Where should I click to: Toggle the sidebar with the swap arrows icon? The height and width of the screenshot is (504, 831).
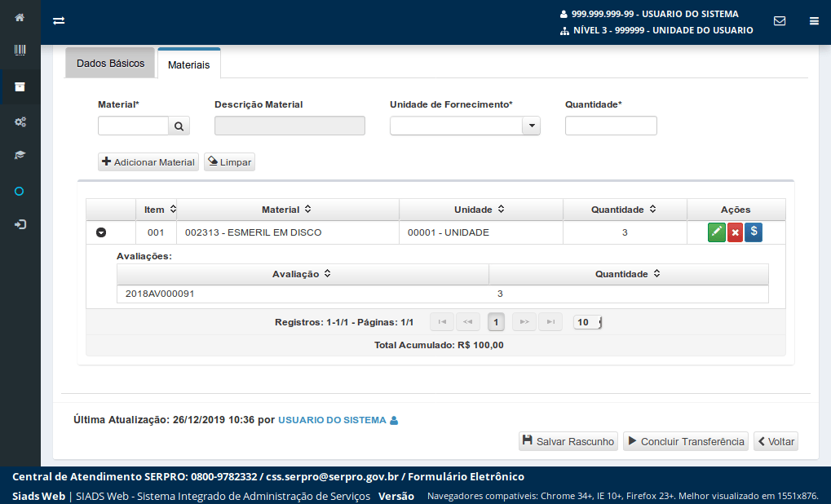59,20
